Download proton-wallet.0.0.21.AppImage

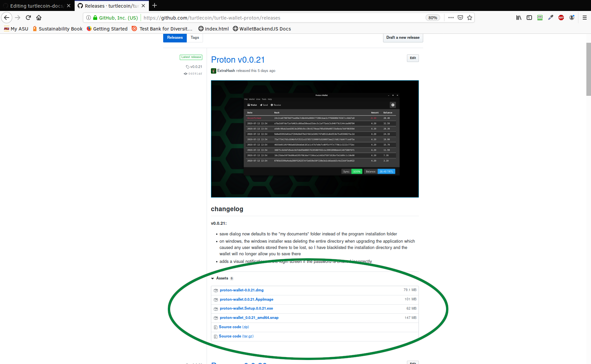246,299
